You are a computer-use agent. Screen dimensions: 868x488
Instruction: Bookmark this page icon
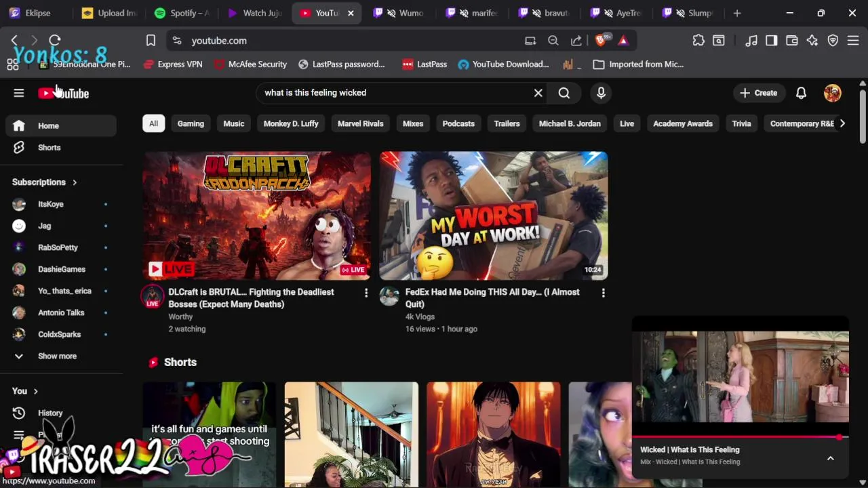[151, 41]
